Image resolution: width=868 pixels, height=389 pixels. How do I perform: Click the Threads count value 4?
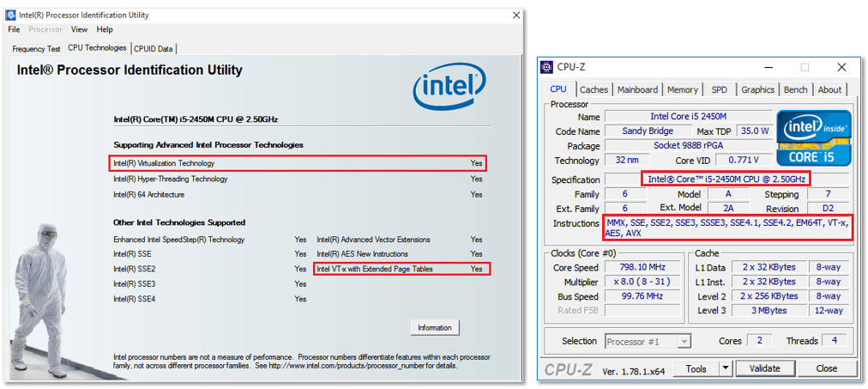pyautogui.click(x=835, y=341)
